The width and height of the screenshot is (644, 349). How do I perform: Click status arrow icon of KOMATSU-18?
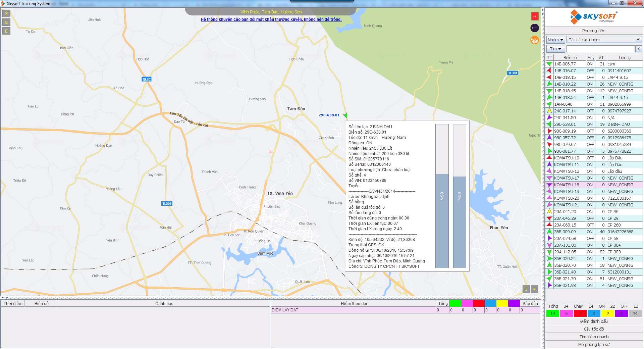click(549, 185)
